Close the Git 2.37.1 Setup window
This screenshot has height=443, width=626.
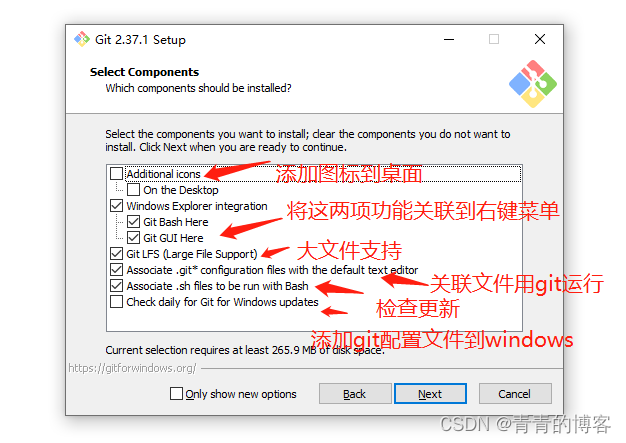pyautogui.click(x=540, y=39)
